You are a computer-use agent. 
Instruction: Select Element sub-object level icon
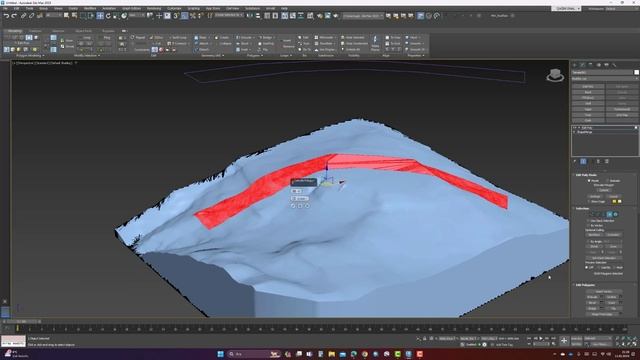(616, 214)
